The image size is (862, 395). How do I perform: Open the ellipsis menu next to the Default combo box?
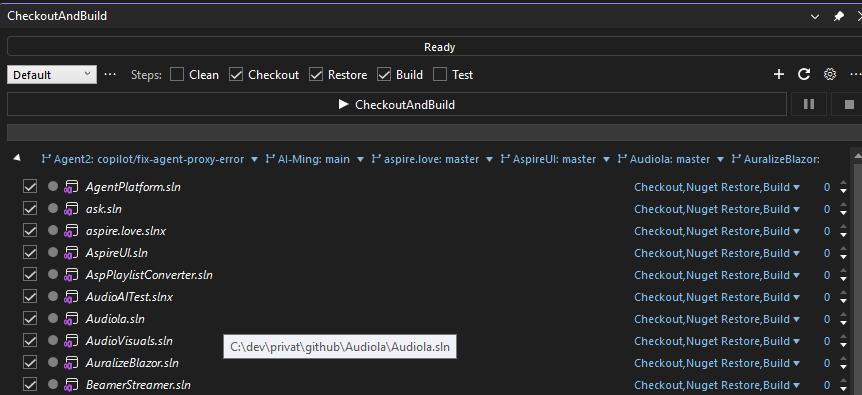pyautogui.click(x=110, y=75)
